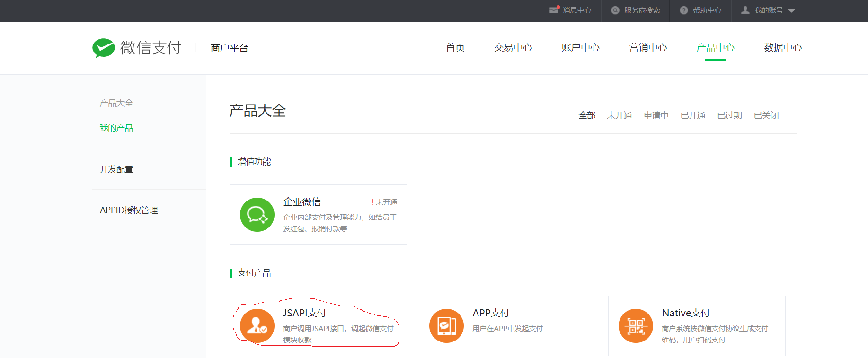Click the APP支付 product title
Viewport: 868px width, 358px height.
coord(491,313)
